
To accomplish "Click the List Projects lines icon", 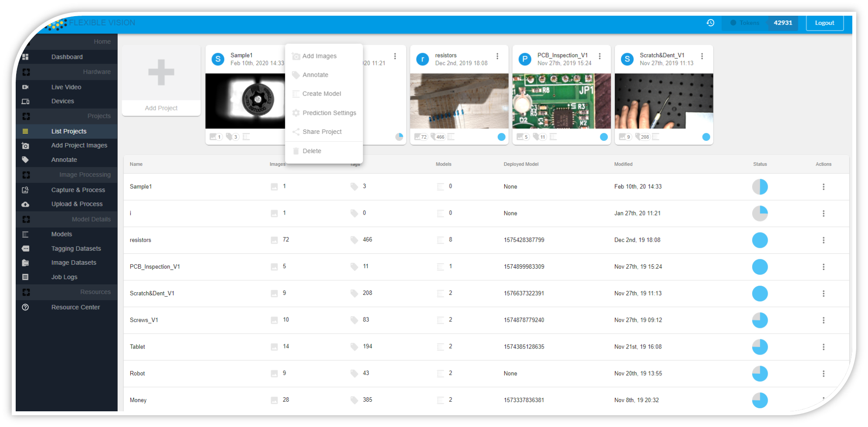I will (25, 131).
